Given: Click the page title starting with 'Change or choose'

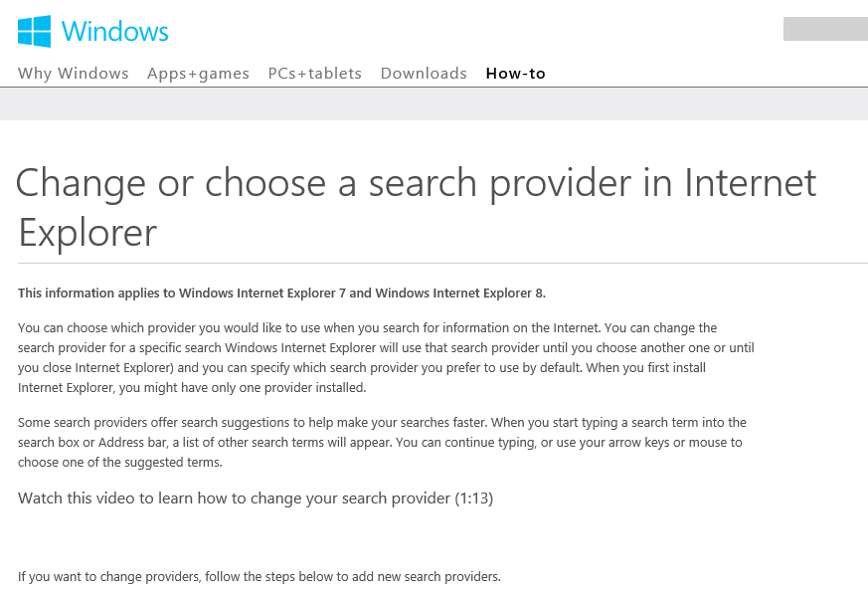Looking at the screenshot, I should click(416, 207).
